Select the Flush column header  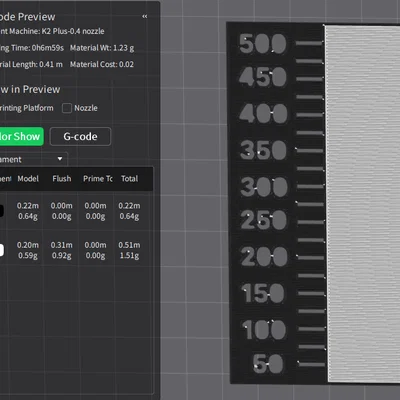[x=62, y=179]
